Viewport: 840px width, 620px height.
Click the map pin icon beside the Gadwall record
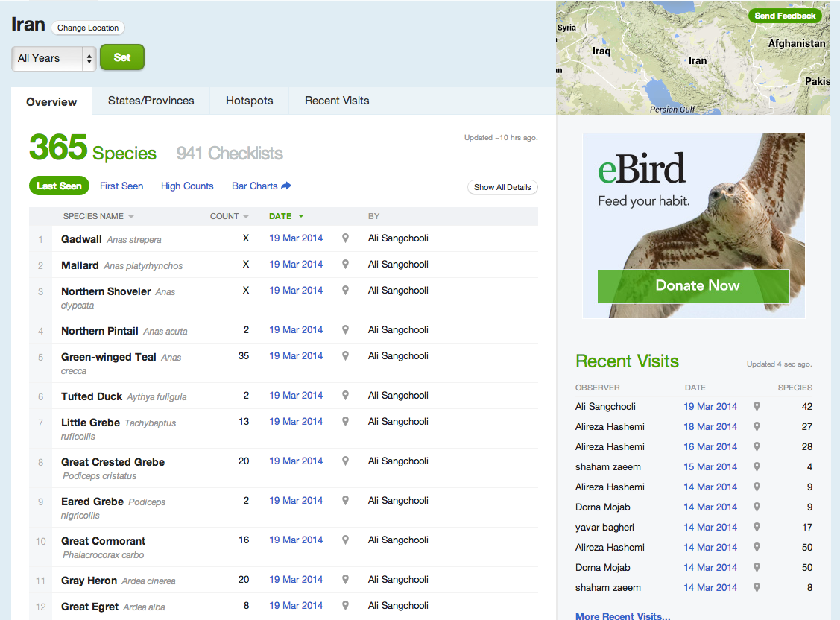click(x=344, y=238)
